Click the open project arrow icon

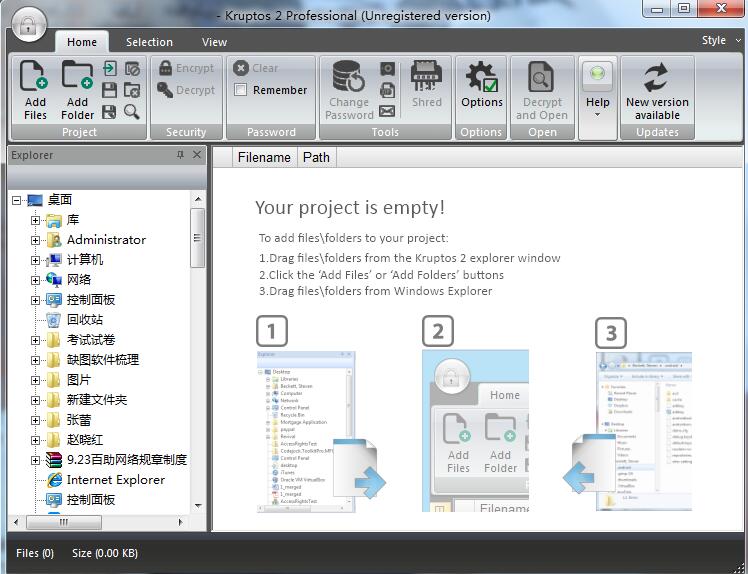point(110,68)
